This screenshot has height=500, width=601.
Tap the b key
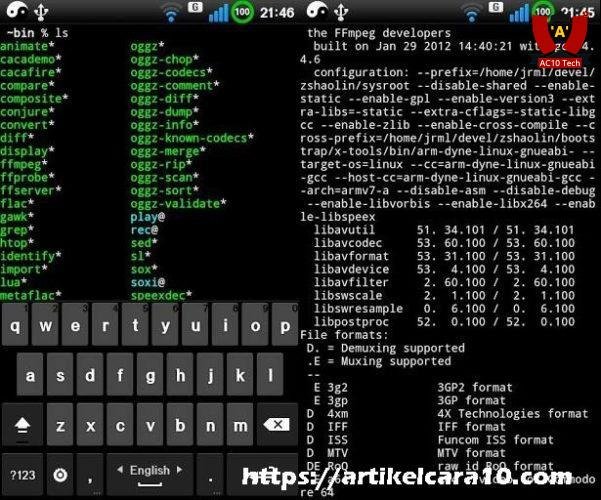tap(180, 425)
